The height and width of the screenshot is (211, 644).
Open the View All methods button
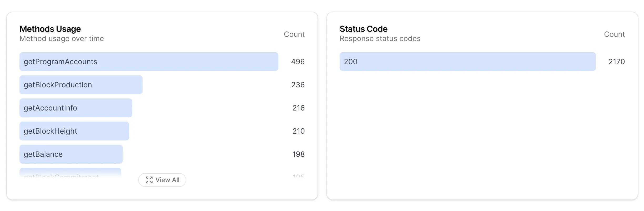click(x=162, y=180)
